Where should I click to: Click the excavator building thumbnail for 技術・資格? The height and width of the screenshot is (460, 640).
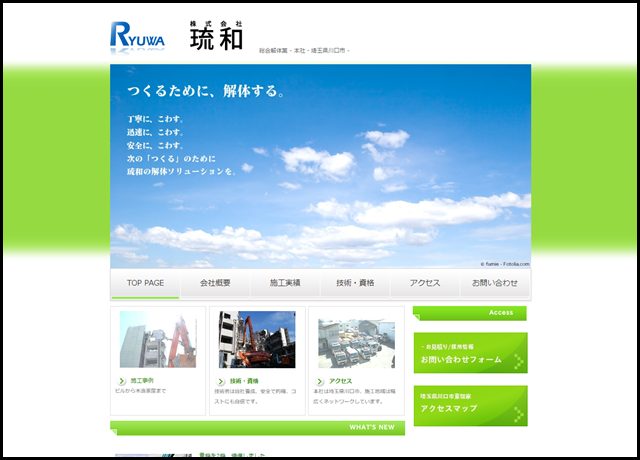tap(257, 340)
